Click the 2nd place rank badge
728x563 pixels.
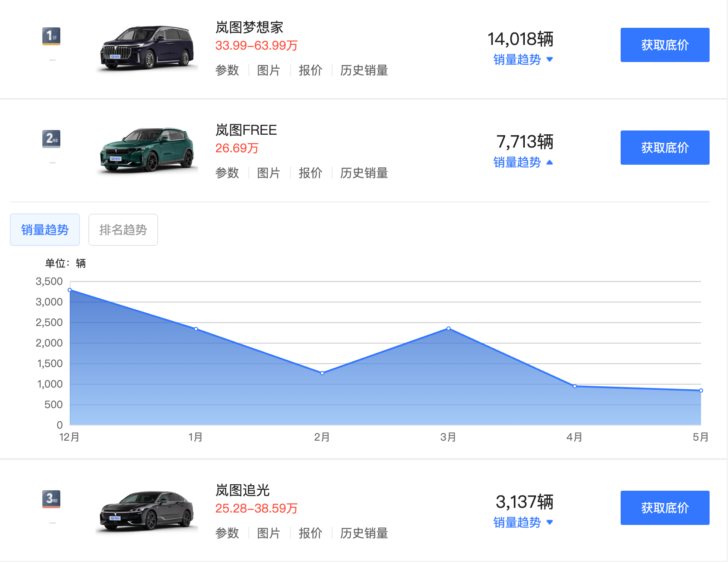[x=51, y=139]
